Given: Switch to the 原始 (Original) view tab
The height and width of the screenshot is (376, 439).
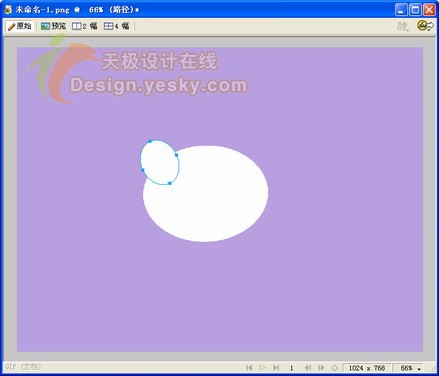Looking at the screenshot, I should [x=19, y=26].
